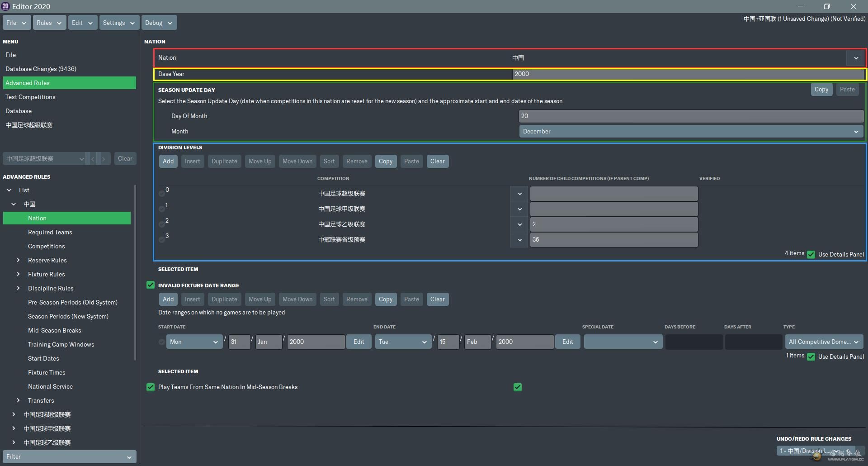The image size is (868, 466).
Task: Click the previous arrow beside competition selector
Action: pos(93,159)
